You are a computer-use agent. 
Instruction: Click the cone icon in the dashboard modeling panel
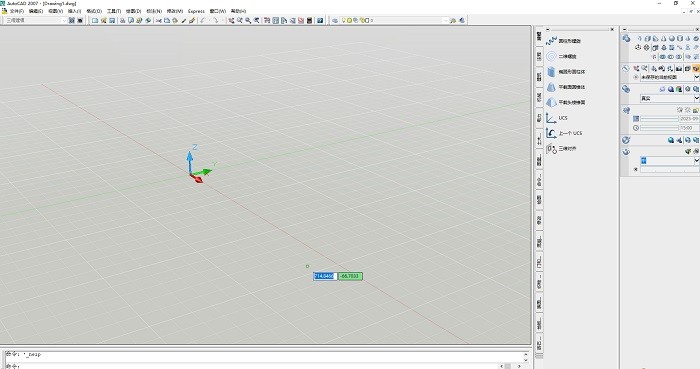[x=663, y=39]
